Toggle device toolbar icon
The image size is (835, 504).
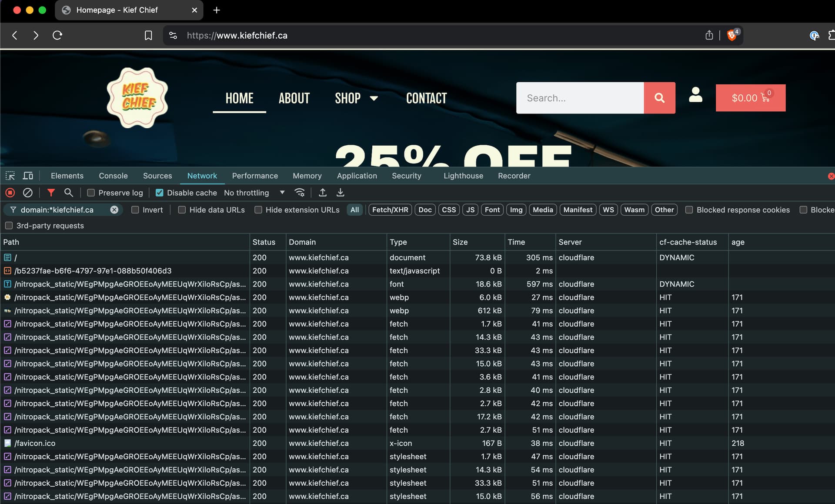point(28,176)
